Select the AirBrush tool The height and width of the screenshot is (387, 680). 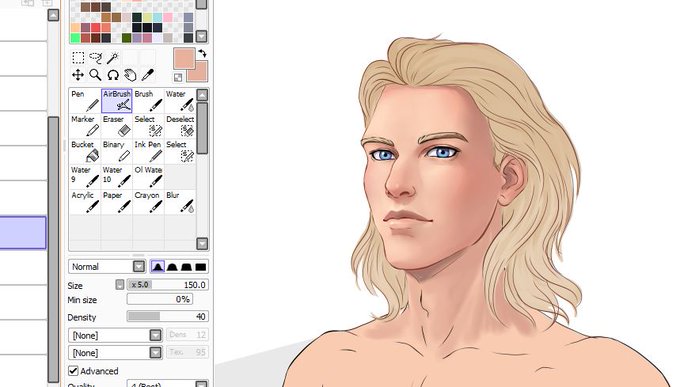[x=117, y=101]
